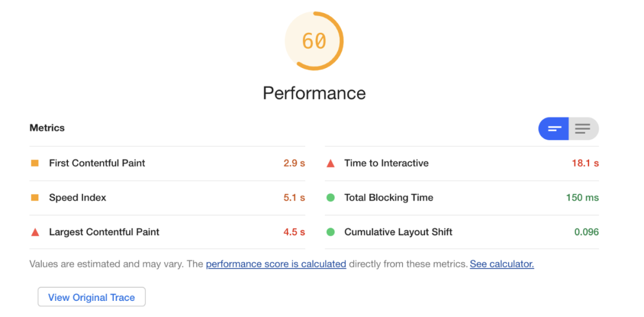Viewport: 644px width, 317px height.
Task: Switch to the compact metrics view toggle
Action: click(554, 128)
